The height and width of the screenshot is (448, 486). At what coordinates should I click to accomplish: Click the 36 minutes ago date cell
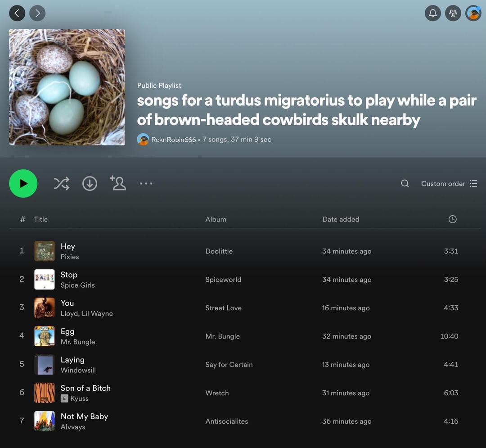tap(346, 421)
